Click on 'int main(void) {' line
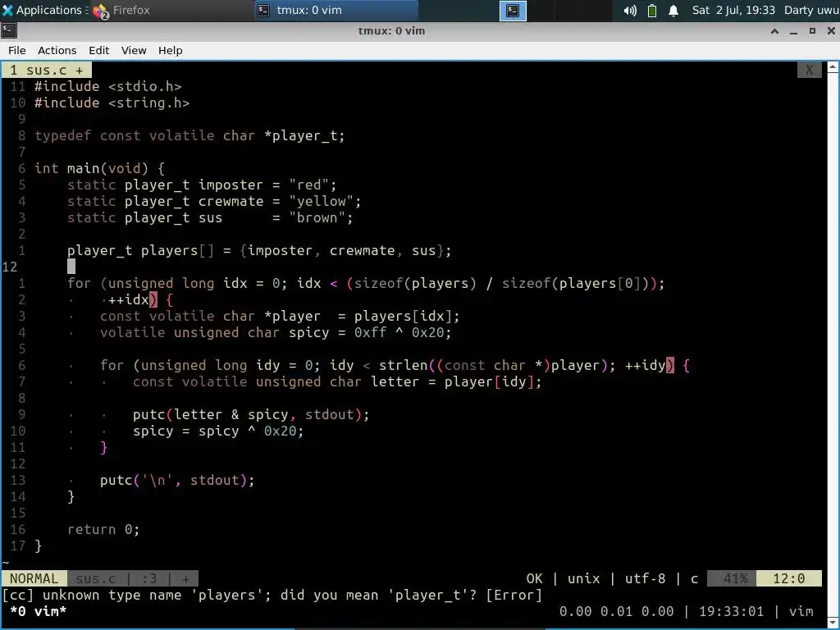 [x=99, y=168]
